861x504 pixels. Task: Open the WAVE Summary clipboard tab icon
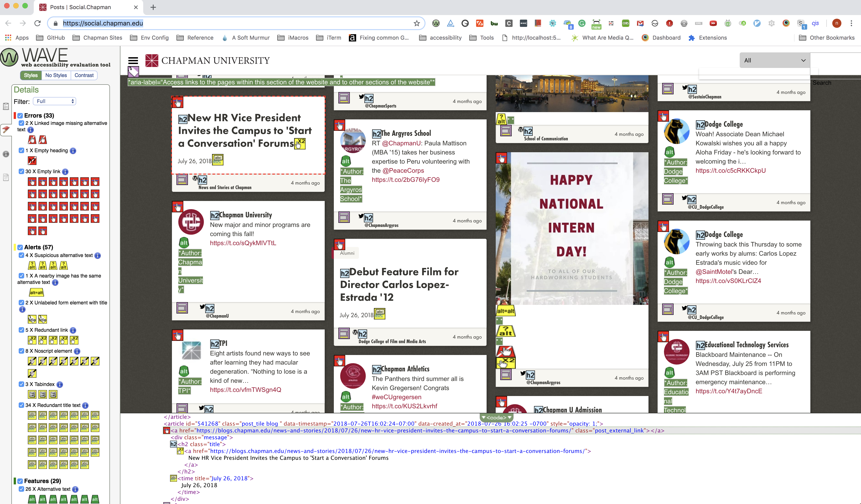[x=6, y=106]
